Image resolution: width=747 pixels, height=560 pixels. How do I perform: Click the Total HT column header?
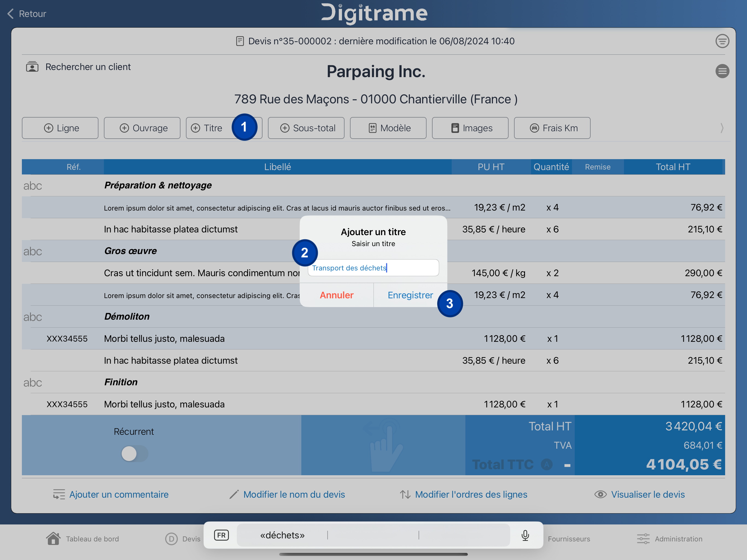[673, 167]
